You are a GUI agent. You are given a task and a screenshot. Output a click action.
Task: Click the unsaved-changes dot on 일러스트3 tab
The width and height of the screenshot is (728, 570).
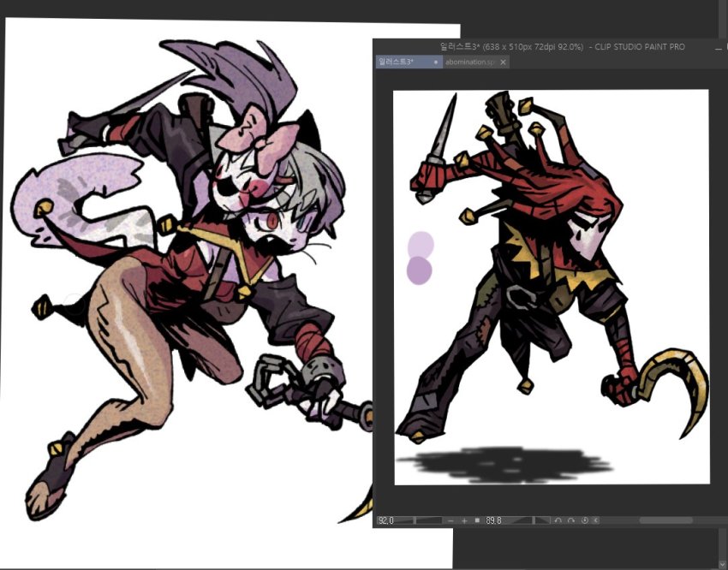pos(435,62)
